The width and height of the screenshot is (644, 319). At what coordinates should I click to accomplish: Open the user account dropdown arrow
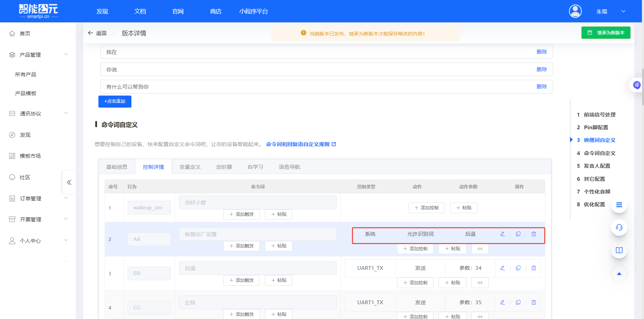pos(623,11)
